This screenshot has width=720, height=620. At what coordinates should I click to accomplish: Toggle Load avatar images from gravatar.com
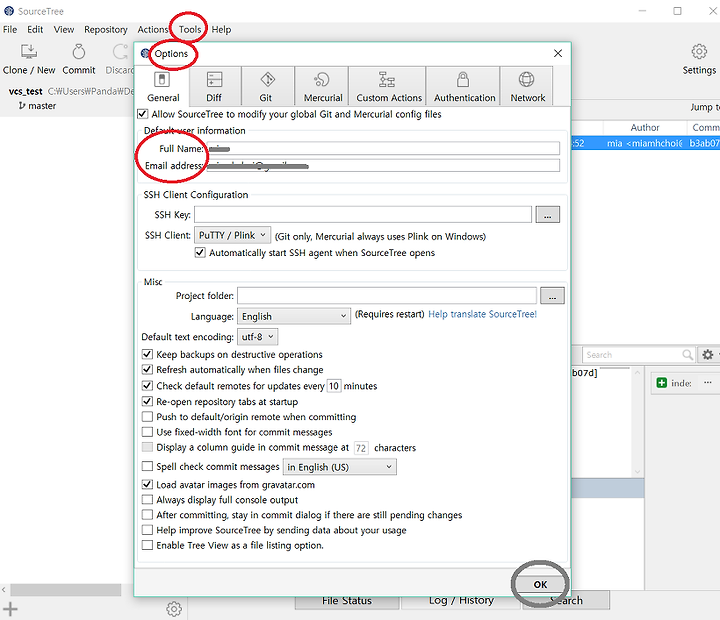click(147, 484)
